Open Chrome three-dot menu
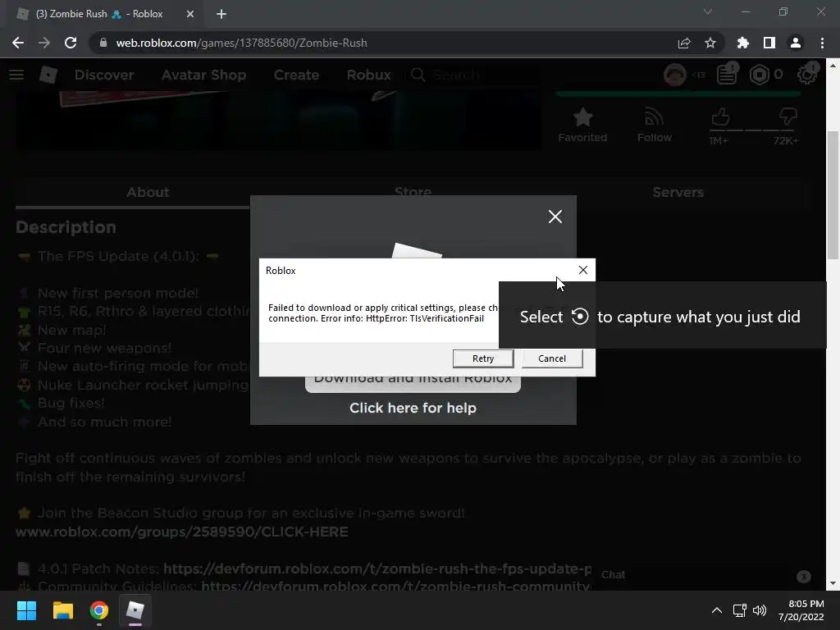This screenshot has height=630, width=840. pyautogui.click(x=822, y=43)
